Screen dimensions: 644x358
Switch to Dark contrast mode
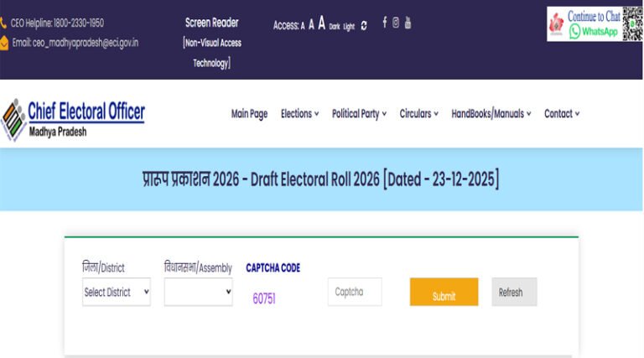pyautogui.click(x=335, y=27)
